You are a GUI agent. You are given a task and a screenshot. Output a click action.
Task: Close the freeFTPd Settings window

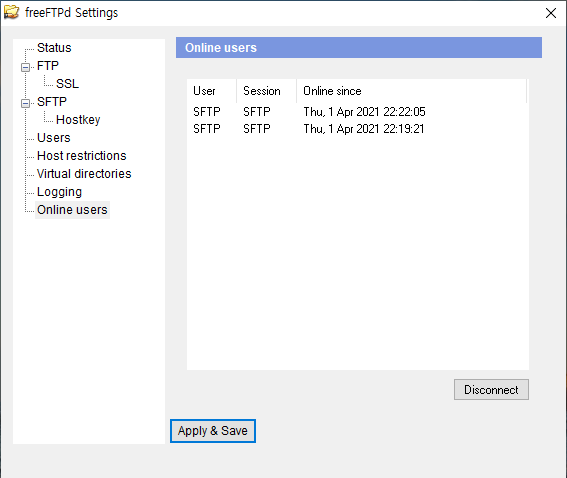[x=551, y=13]
